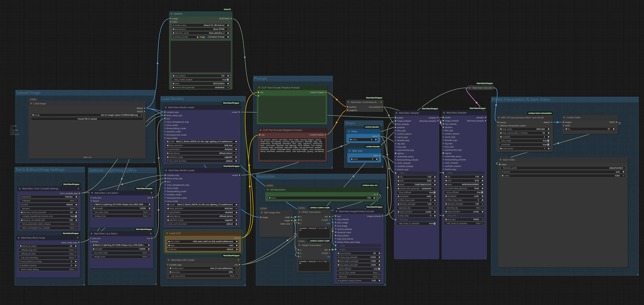Click the WanVideo Block Swap help icon
The image size is (644, 305).
(x=78, y=238)
